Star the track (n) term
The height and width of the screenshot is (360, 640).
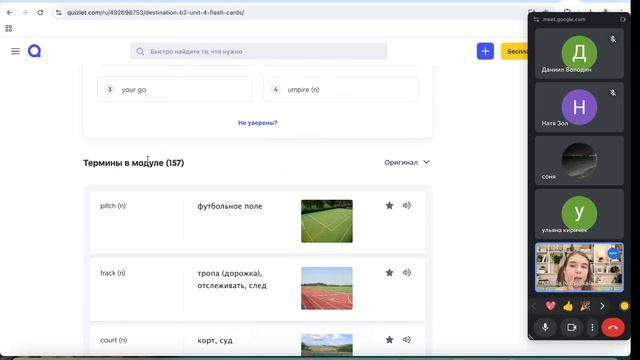[x=389, y=273]
